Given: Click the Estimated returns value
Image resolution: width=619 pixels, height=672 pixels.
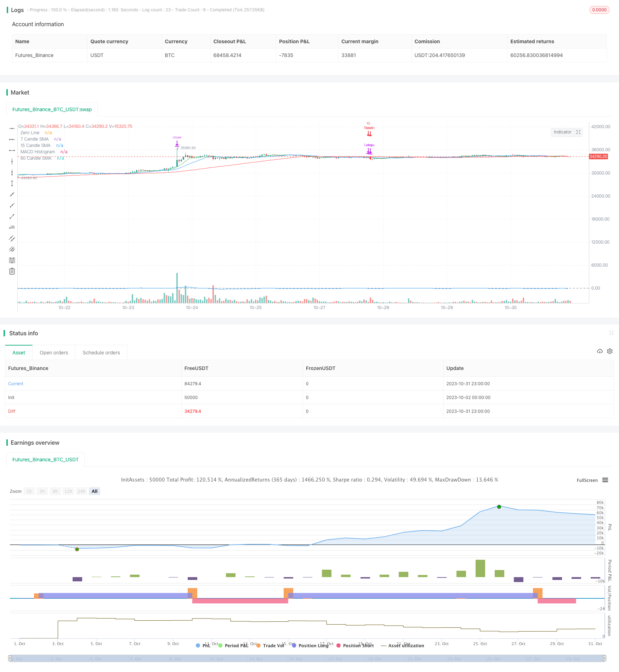Looking at the screenshot, I should point(536,55).
